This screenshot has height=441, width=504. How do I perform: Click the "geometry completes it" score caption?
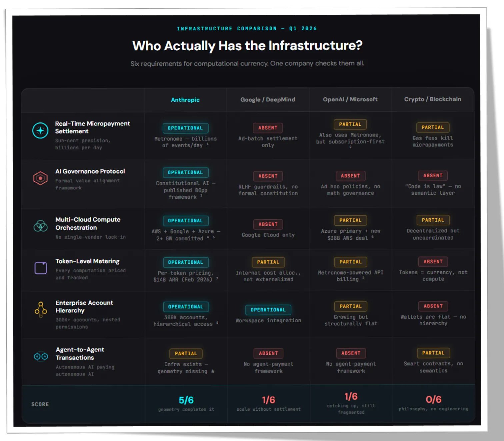pyautogui.click(x=186, y=409)
